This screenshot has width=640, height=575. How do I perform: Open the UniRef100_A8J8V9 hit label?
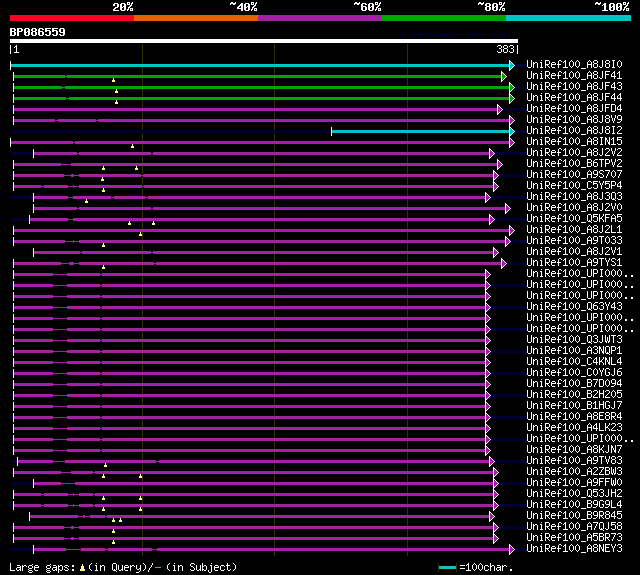[x=574, y=120]
